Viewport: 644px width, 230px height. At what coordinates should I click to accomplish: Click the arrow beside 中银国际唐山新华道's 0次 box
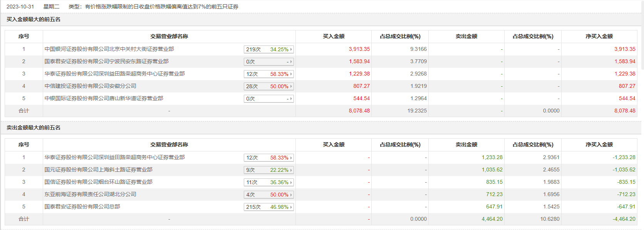tap(291, 99)
